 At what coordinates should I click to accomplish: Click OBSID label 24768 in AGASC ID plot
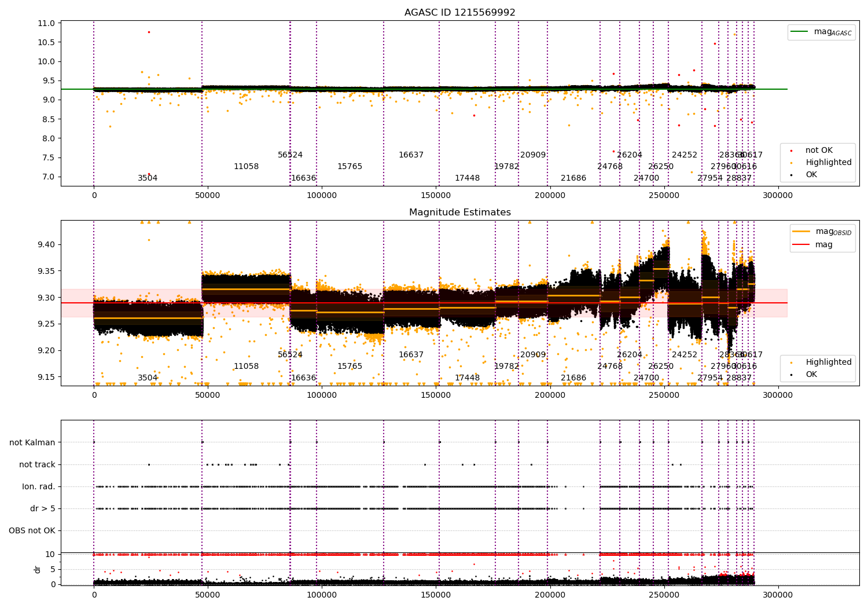pyautogui.click(x=610, y=167)
